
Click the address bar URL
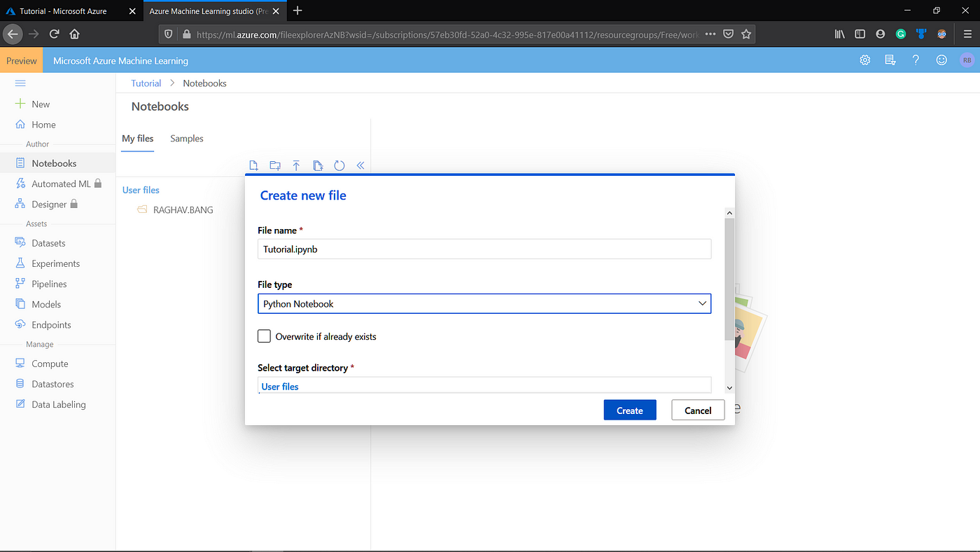(x=448, y=34)
